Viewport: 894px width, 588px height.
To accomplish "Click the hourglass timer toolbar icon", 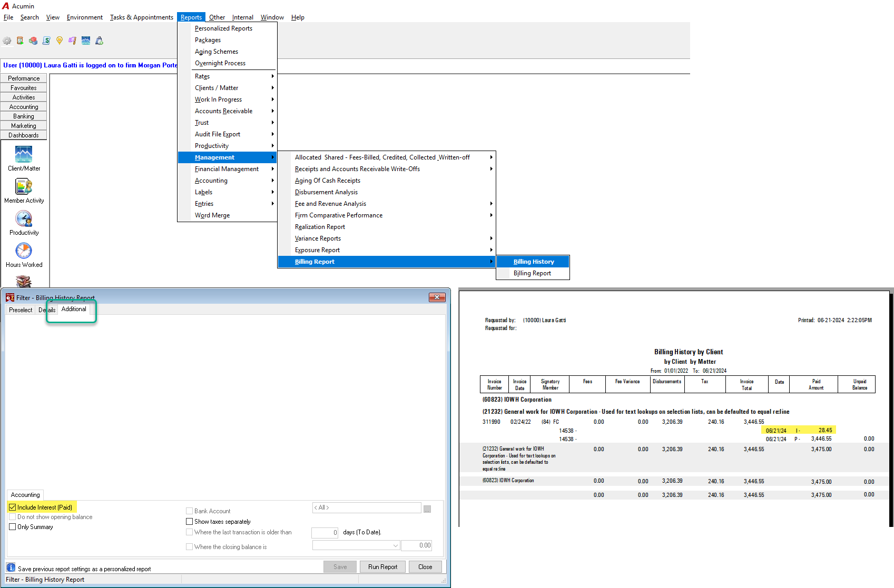I will click(x=20, y=41).
